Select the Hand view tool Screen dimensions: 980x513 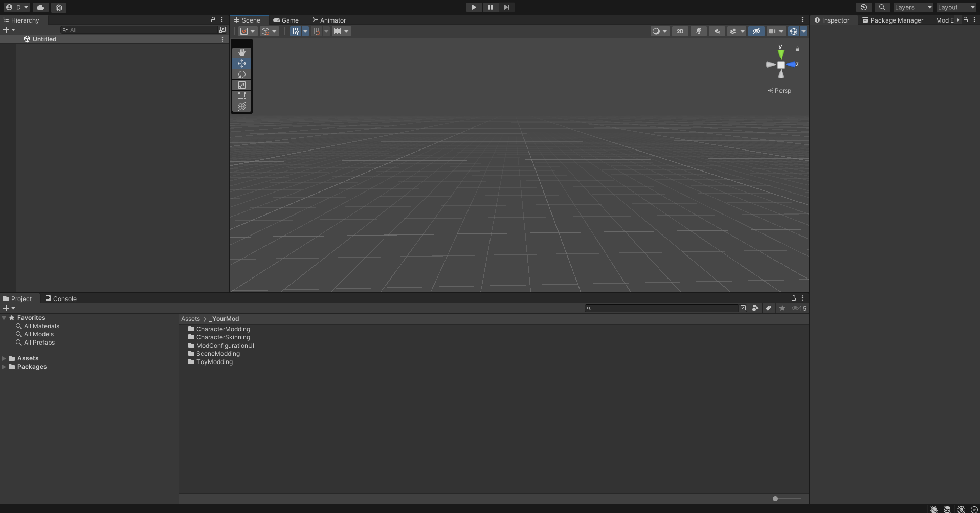tap(242, 53)
